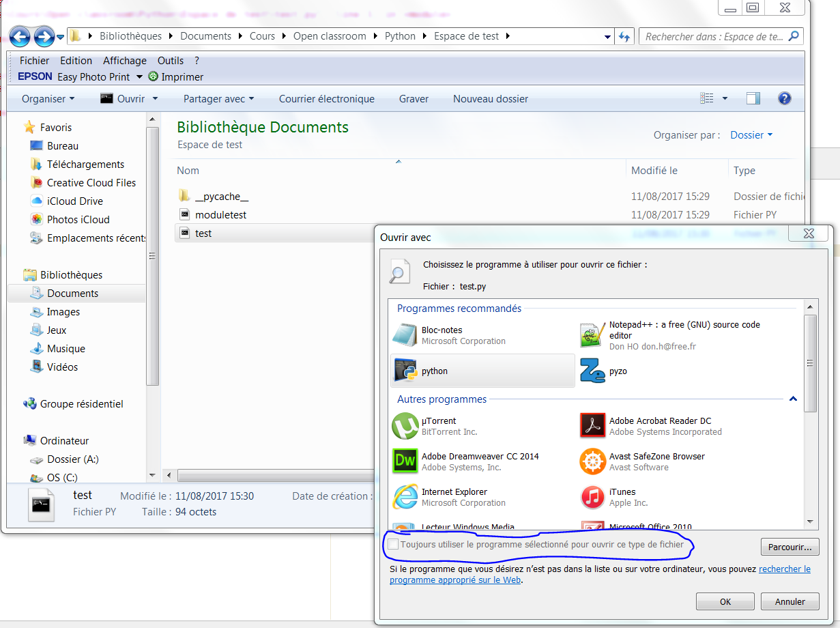This screenshot has height=628, width=840.
Task: Click the Parcourir... button
Action: (790, 547)
